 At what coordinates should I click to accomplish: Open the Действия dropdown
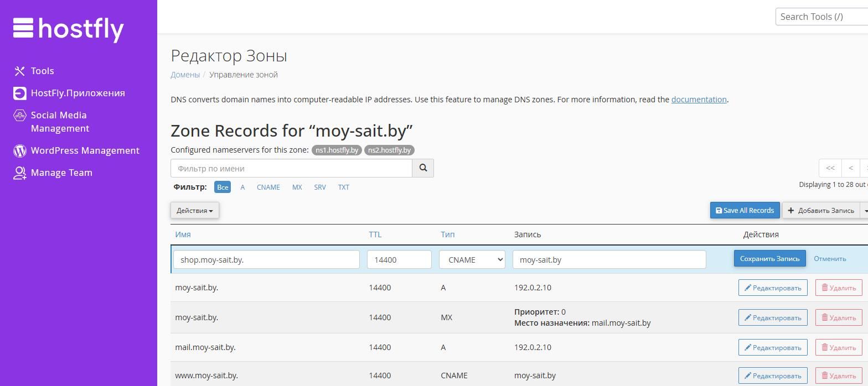coord(195,211)
